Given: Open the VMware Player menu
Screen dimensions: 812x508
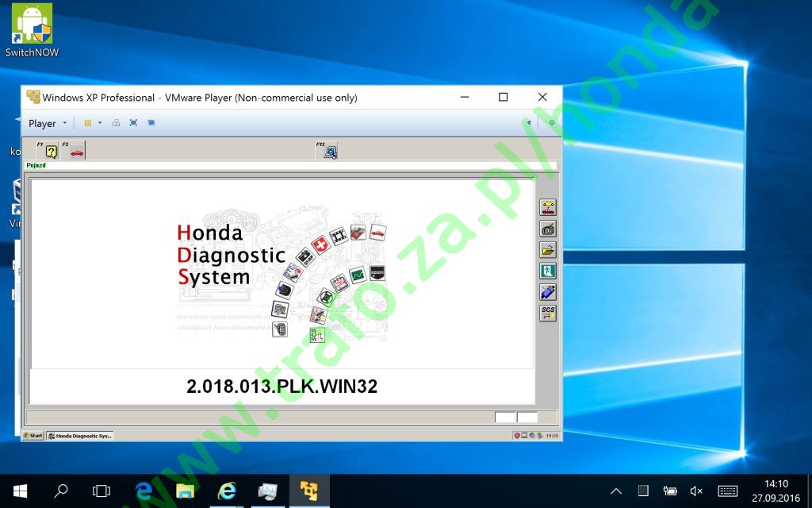Looking at the screenshot, I should 47,123.
